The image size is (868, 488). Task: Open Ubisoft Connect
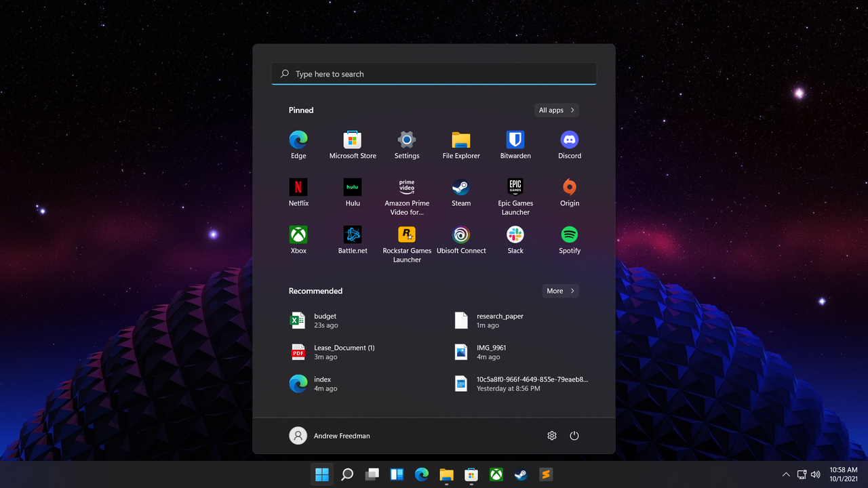point(461,240)
